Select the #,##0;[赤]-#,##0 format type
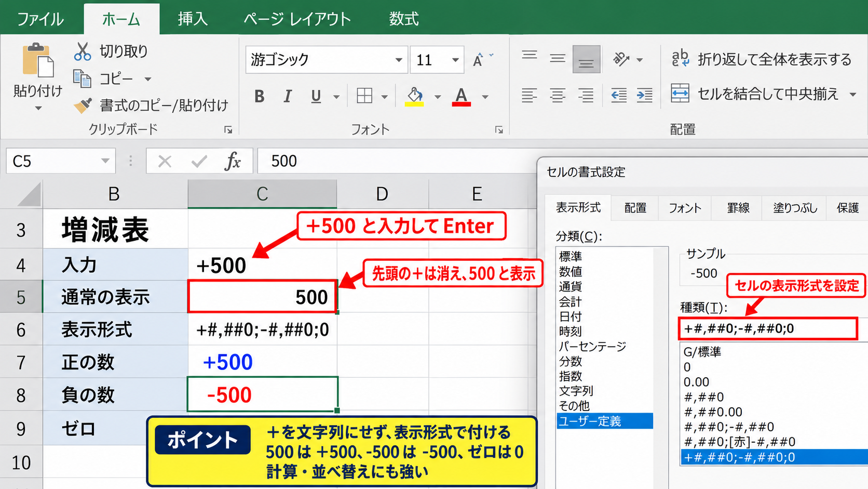868x489 pixels. coord(740,442)
